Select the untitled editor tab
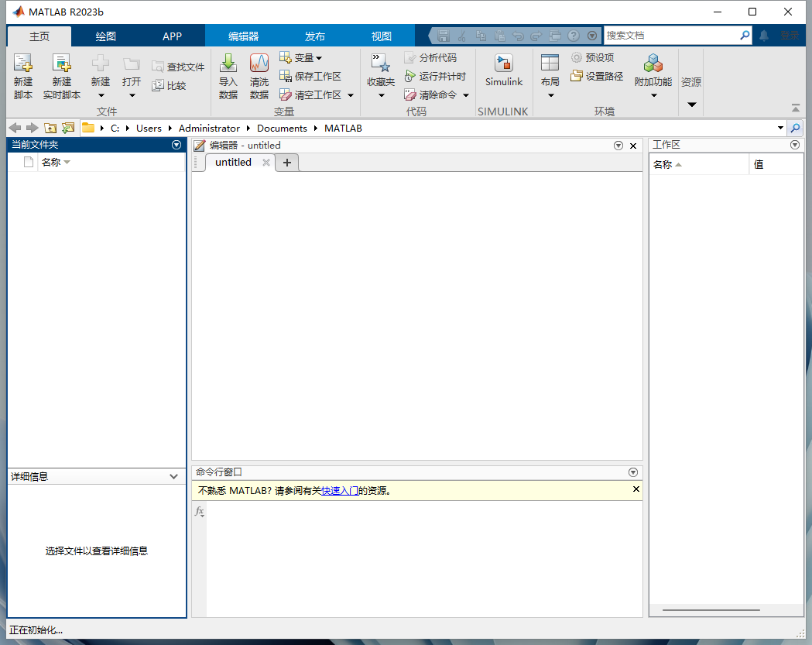The width and height of the screenshot is (812, 645). point(233,162)
